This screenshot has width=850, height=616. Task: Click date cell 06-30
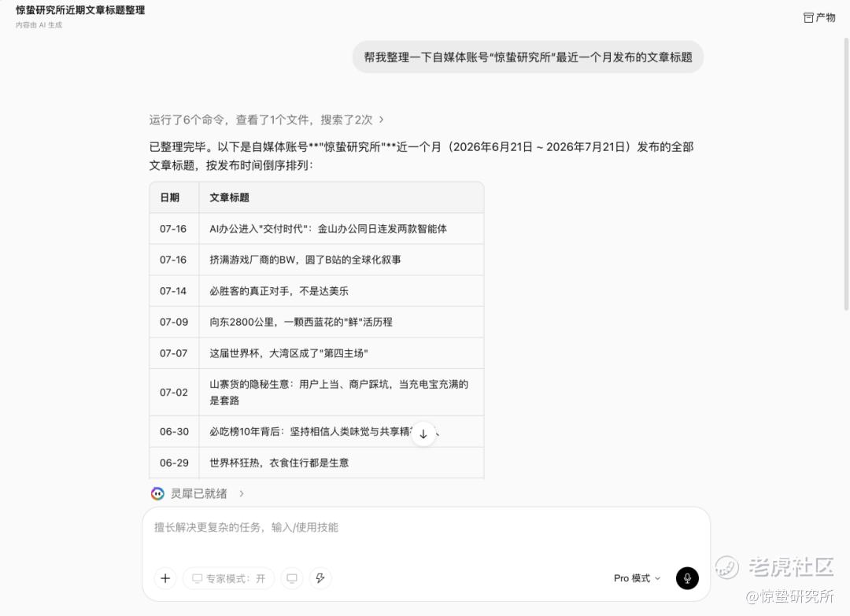point(174,432)
